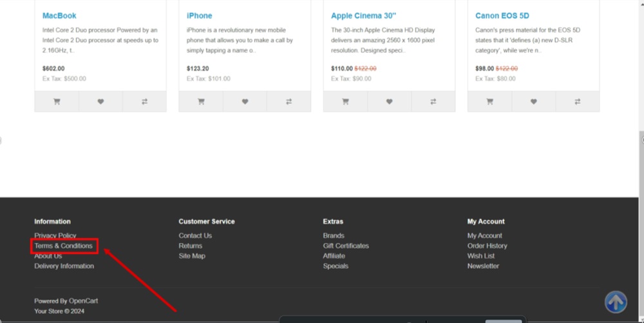Open the Specials footer link
This screenshot has width=644, height=323.
click(336, 266)
